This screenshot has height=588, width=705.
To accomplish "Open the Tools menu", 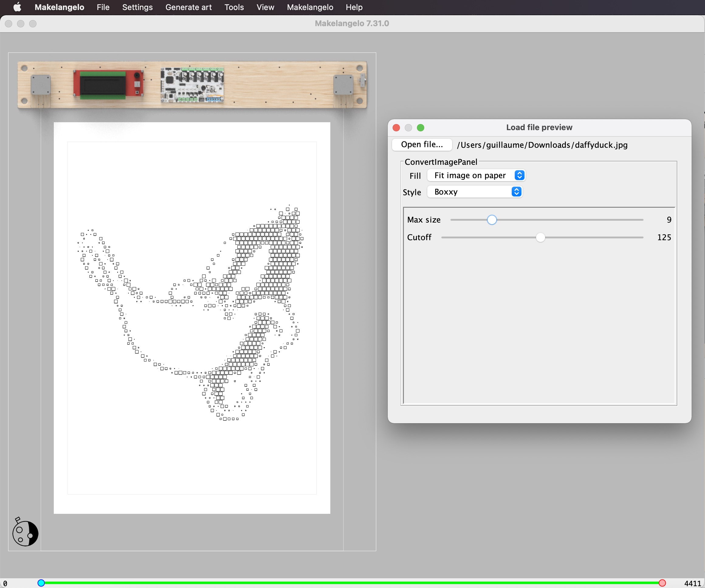I will click(x=234, y=7).
